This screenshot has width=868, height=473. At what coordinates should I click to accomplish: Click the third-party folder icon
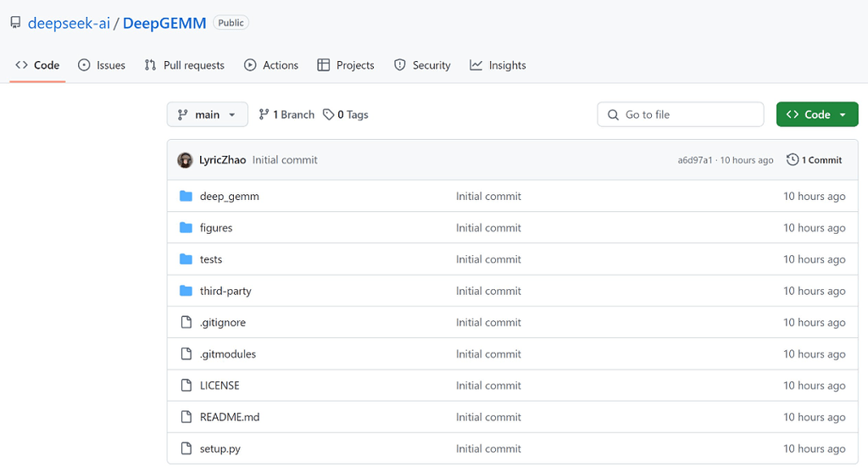(186, 292)
